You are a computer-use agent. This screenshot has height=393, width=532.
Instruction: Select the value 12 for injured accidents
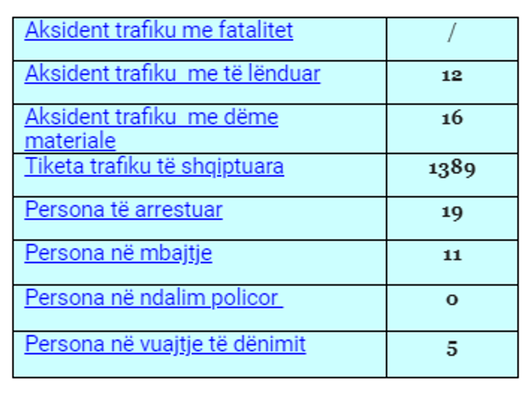point(452,75)
